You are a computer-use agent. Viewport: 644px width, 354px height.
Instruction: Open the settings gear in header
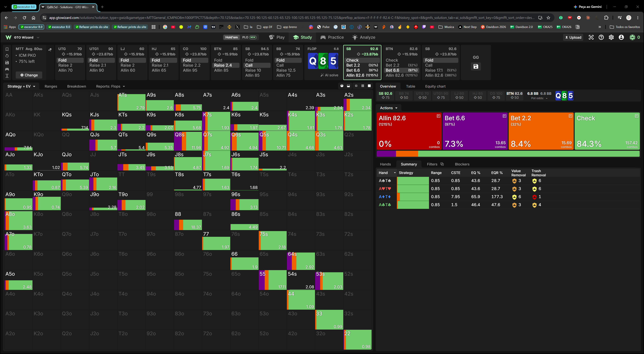pyautogui.click(x=611, y=37)
